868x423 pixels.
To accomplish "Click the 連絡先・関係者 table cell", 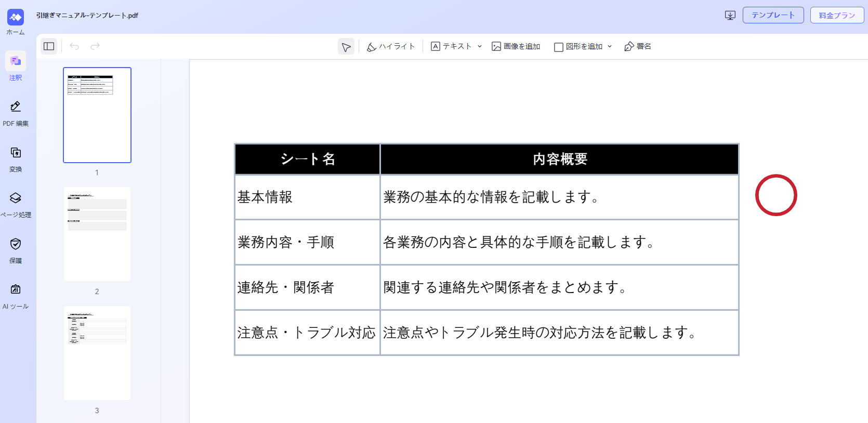I will tap(308, 287).
